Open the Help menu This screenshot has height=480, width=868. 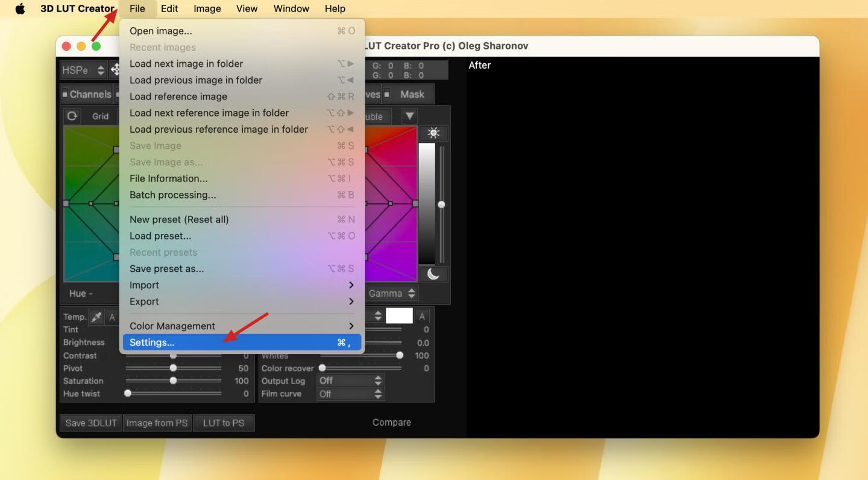[x=335, y=8]
